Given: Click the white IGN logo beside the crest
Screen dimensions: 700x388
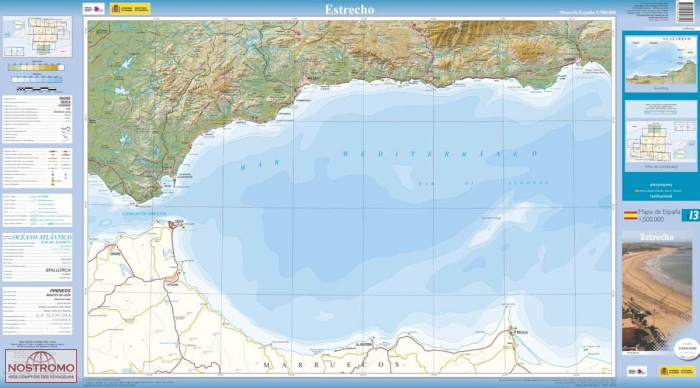Looking at the screenshot, I should tap(93, 9).
